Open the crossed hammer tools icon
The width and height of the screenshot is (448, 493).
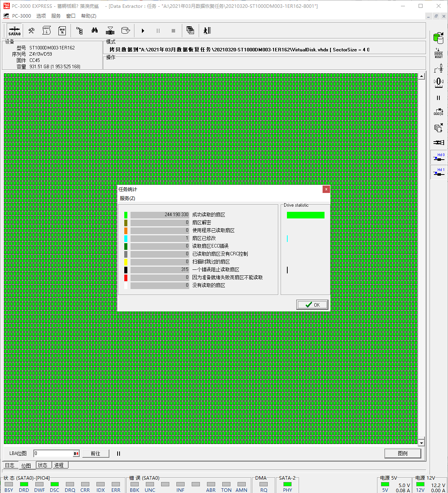coord(31,31)
